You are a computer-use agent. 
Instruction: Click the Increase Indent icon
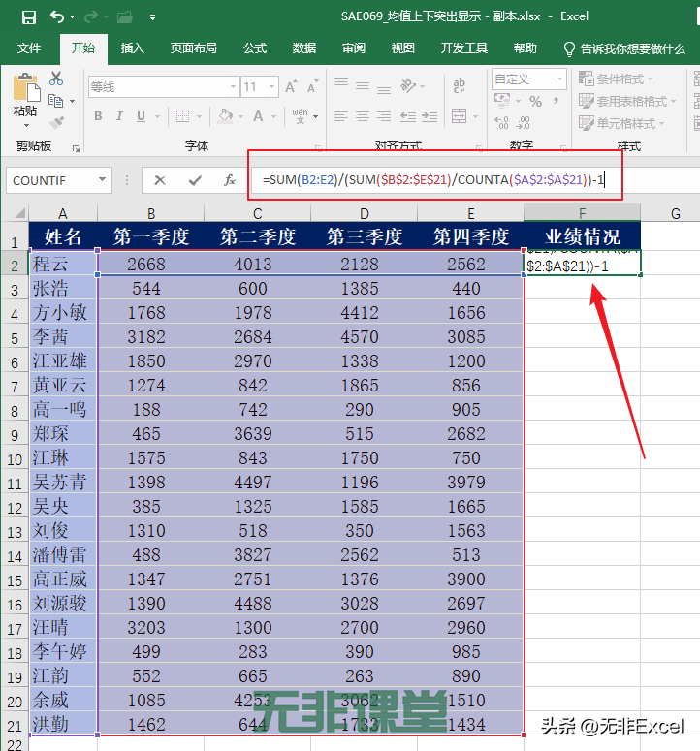click(x=430, y=116)
